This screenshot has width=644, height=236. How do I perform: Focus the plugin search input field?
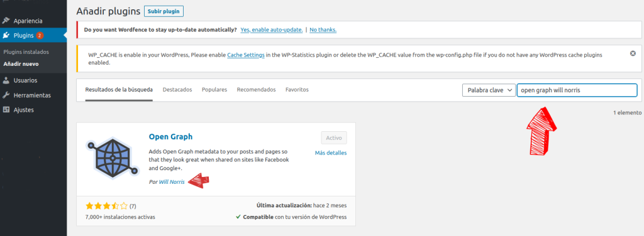577,90
